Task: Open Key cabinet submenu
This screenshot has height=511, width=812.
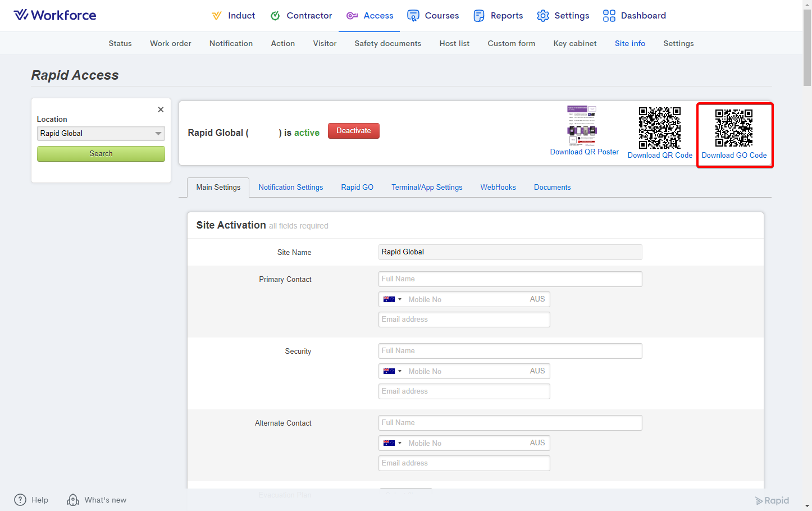Action: click(x=575, y=43)
